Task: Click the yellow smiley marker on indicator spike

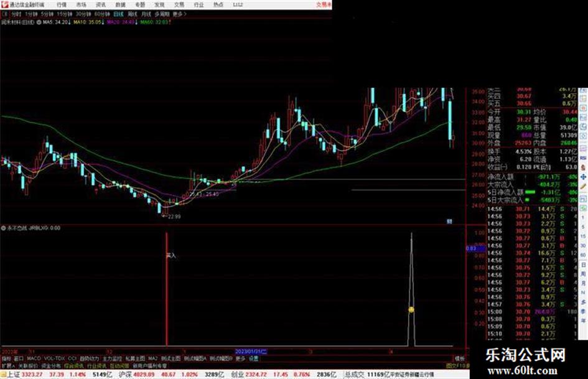Action: [x=411, y=309]
